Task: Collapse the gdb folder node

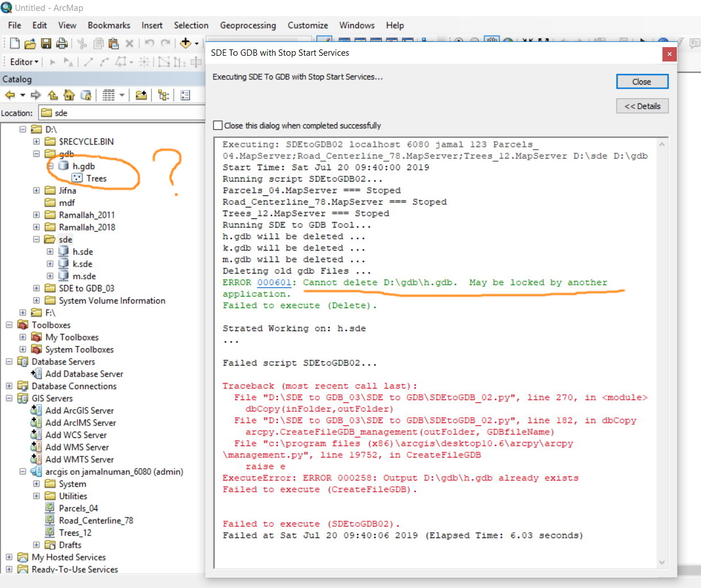Action: click(36, 153)
